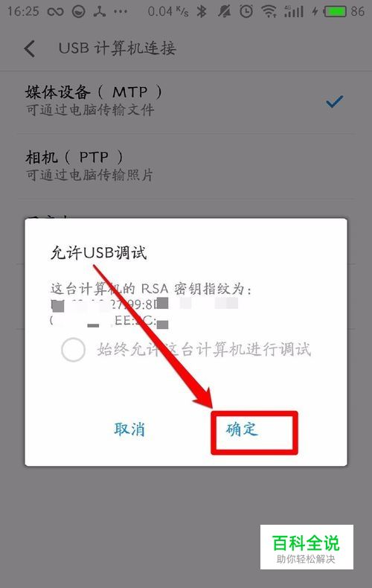Viewport: 372px width, 588px height.
Task: Tap the USB 计算机连接 page title
Action: click(x=117, y=48)
